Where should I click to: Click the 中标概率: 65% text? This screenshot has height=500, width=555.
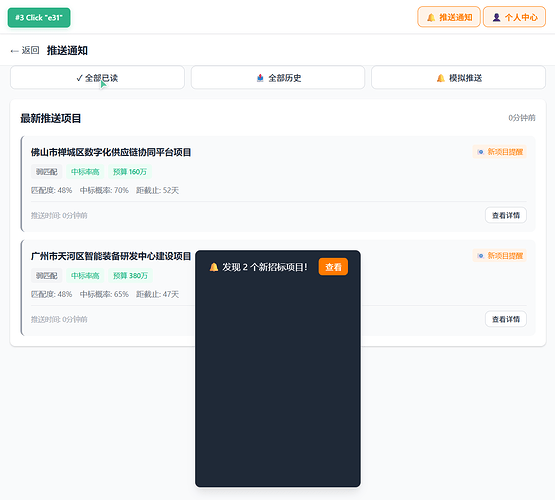(104, 294)
